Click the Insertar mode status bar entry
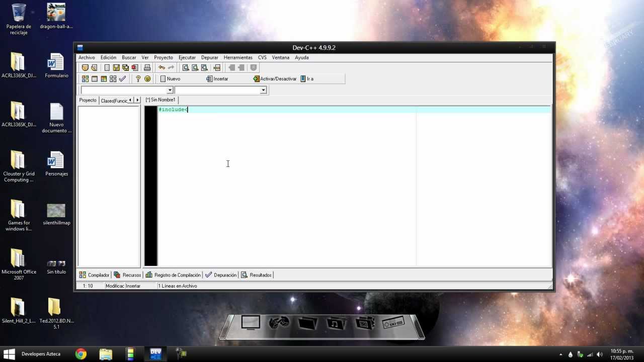The image size is (644, 362). tap(133, 286)
